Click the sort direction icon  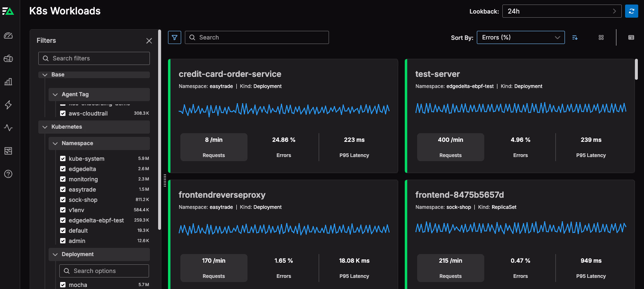point(575,37)
